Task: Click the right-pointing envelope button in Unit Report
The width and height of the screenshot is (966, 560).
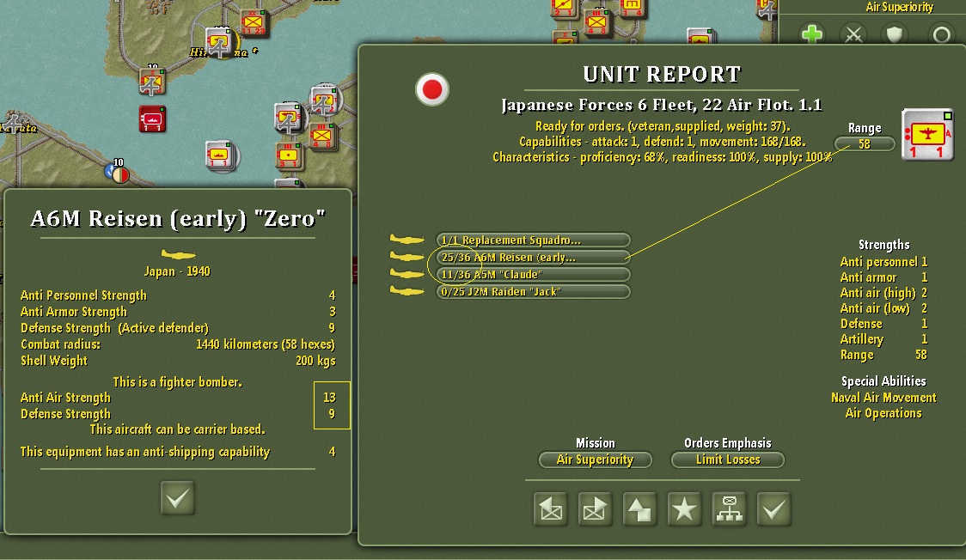Action: 595,509
